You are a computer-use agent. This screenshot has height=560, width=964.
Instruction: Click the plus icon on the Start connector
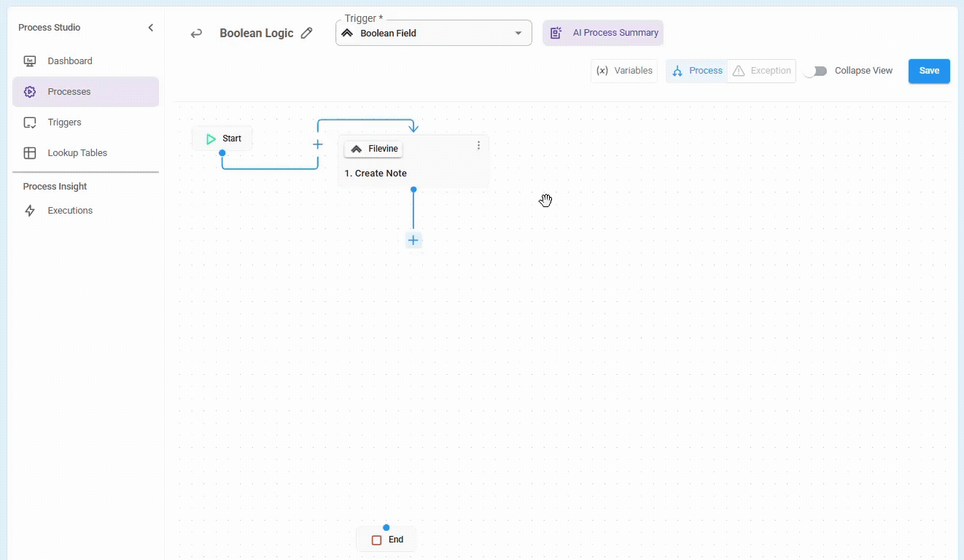pyautogui.click(x=318, y=144)
